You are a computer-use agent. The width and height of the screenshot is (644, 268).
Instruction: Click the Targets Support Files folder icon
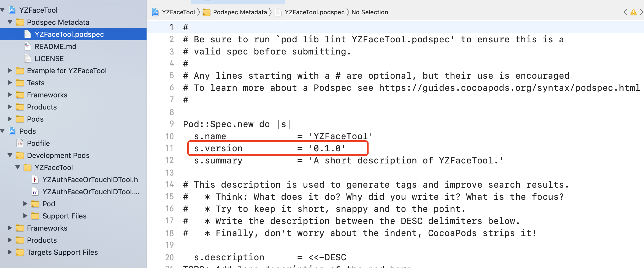20,252
